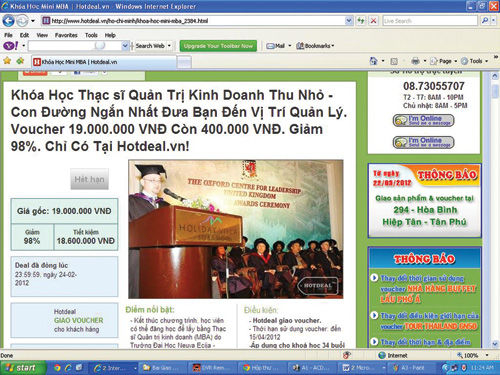Click the vertical scrollbar up arrow
This screenshot has width=500, height=375.
(495, 76)
